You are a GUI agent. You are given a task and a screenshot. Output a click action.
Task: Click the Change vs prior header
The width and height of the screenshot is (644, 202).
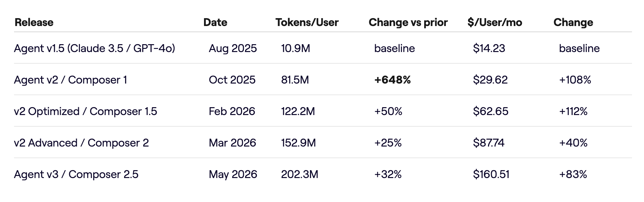408,22
